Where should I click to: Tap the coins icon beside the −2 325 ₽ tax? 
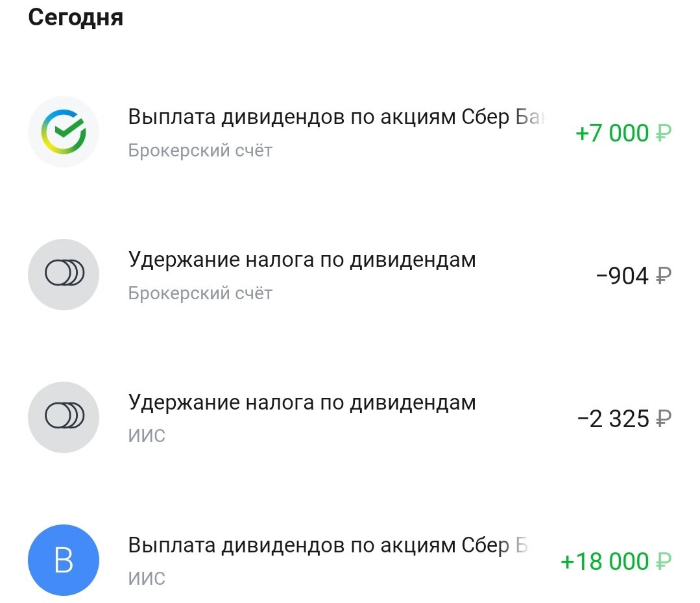pos(64,417)
